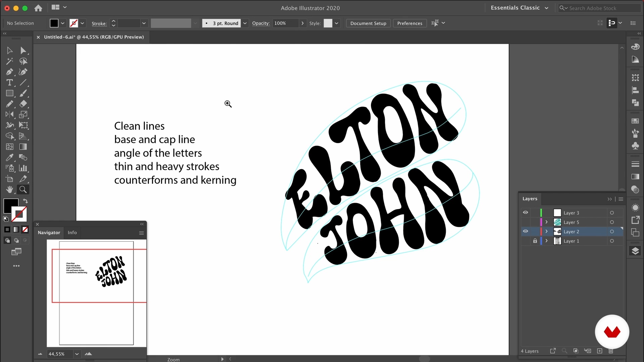Select the Pencil tool

click(x=9, y=104)
